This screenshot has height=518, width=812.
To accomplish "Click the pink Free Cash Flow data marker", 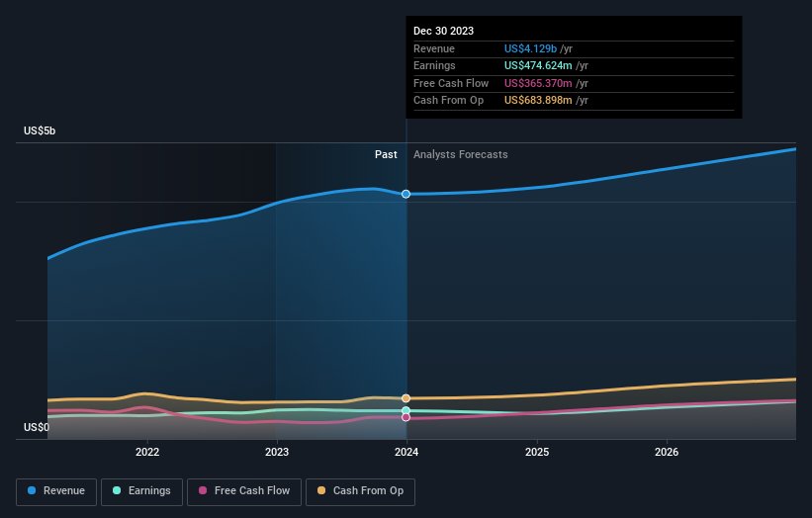I will 406,417.
